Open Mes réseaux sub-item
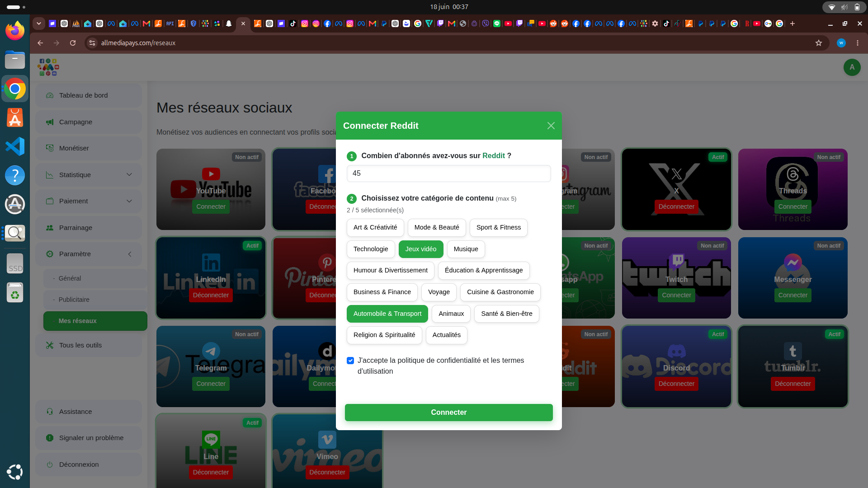The image size is (868, 488). click(95, 321)
